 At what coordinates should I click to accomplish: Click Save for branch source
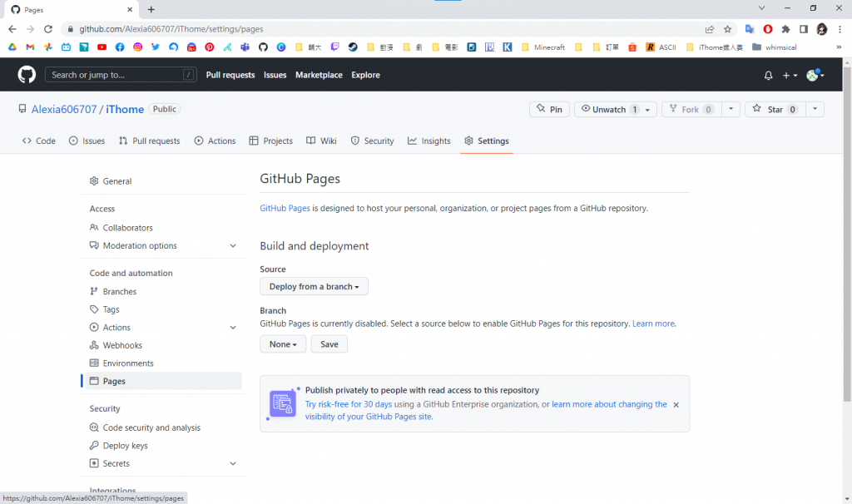coord(329,343)
